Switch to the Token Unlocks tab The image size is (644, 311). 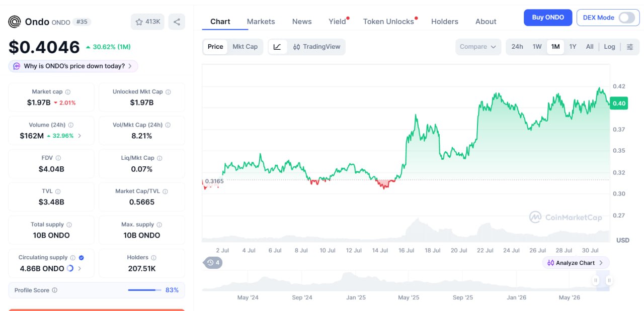point(388,22)
